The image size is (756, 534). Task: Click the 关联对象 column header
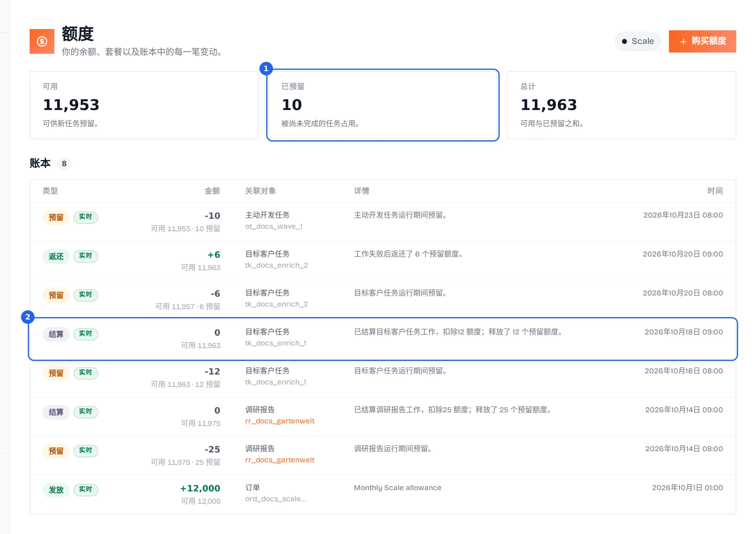(x=260, y=191)
